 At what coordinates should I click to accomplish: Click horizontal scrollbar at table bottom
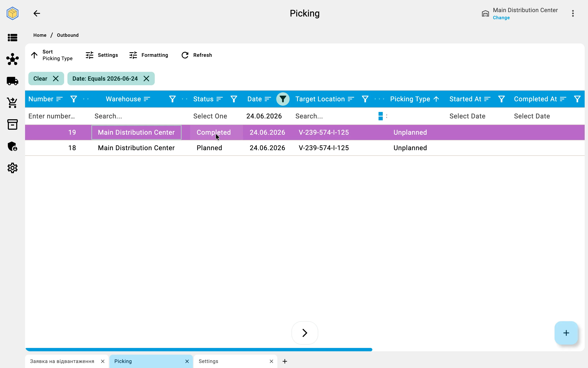coord(199,349)
